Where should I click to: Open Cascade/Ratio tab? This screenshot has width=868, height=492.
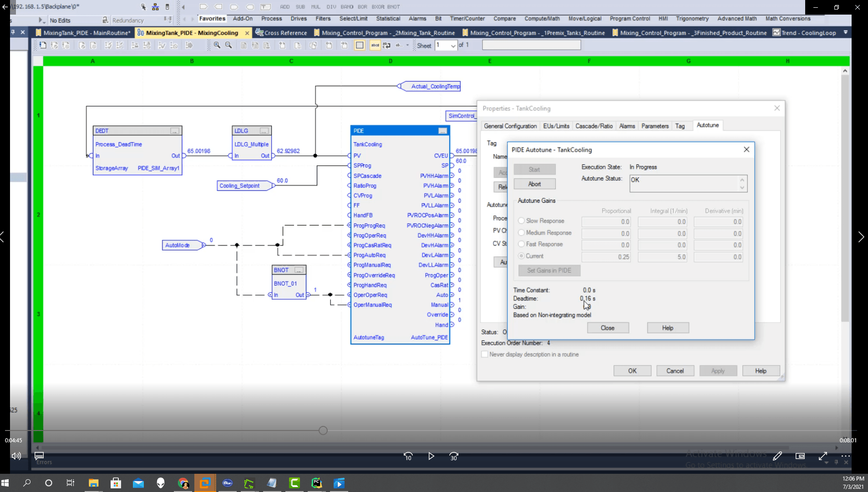tap(594, 126)
